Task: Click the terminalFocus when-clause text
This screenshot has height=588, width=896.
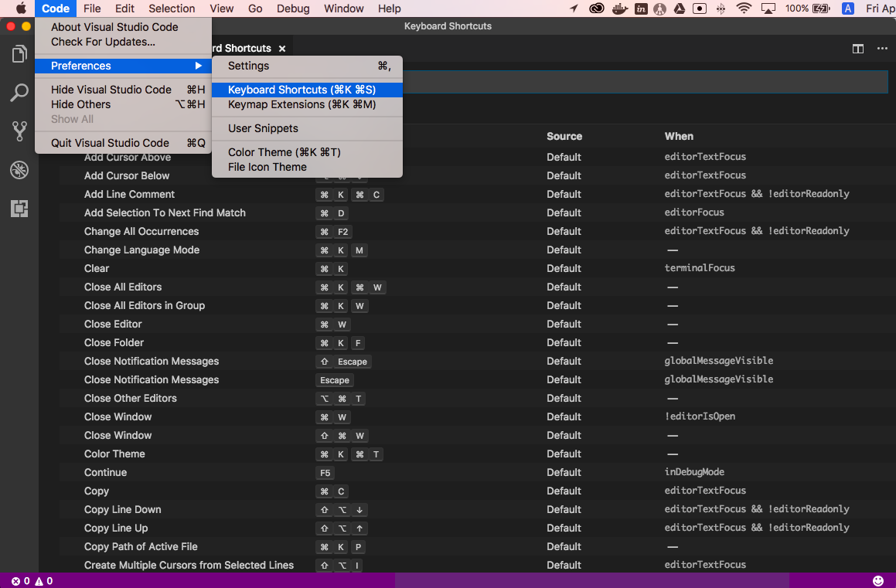Action: tap(700, 268)
